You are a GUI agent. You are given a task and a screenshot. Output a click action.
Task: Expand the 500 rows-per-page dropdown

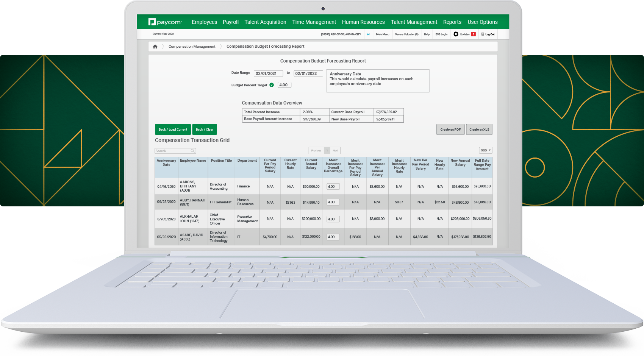485,150
